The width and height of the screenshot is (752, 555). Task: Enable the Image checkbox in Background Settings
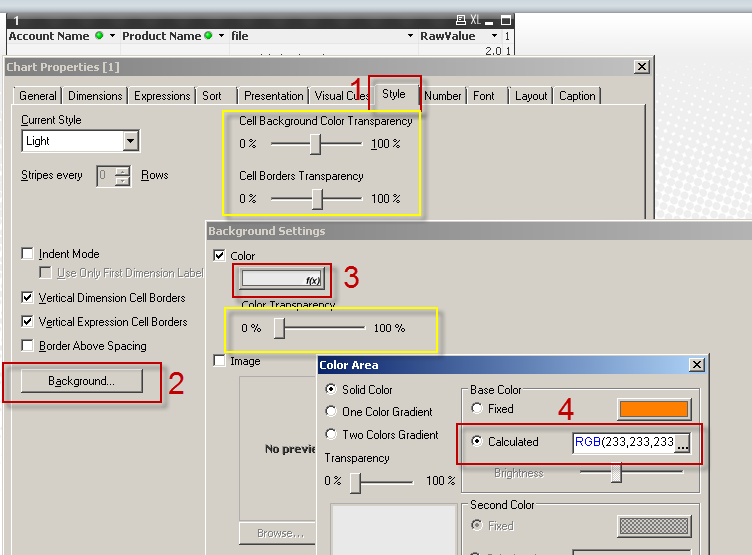pyautogui.click(x=220, y=361)
